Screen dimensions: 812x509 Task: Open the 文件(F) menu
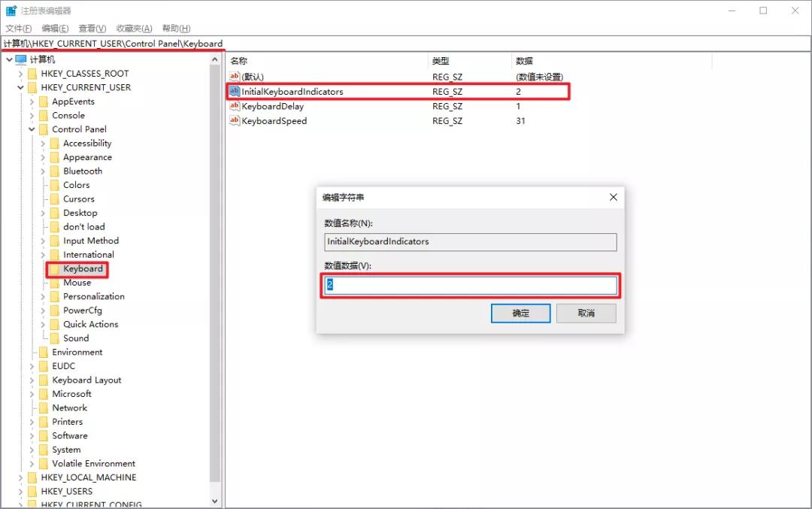(x=19, y=28)
